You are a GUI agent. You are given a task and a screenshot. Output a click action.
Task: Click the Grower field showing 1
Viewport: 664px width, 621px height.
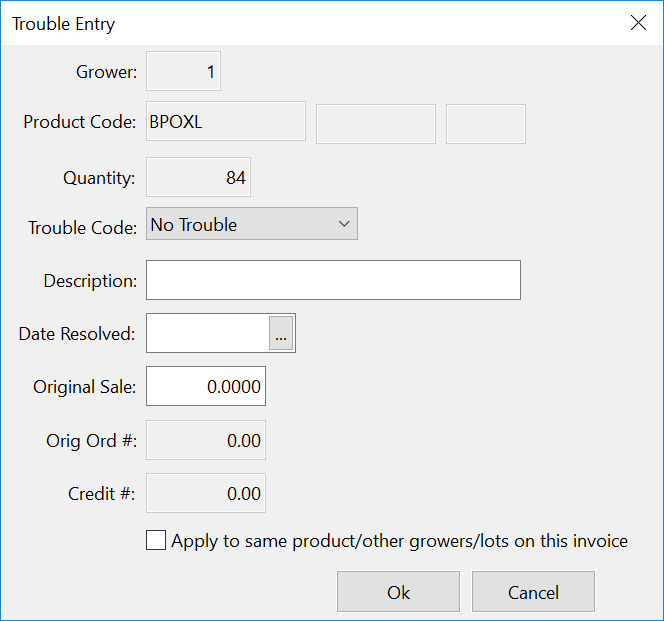[x=183, y=72]
